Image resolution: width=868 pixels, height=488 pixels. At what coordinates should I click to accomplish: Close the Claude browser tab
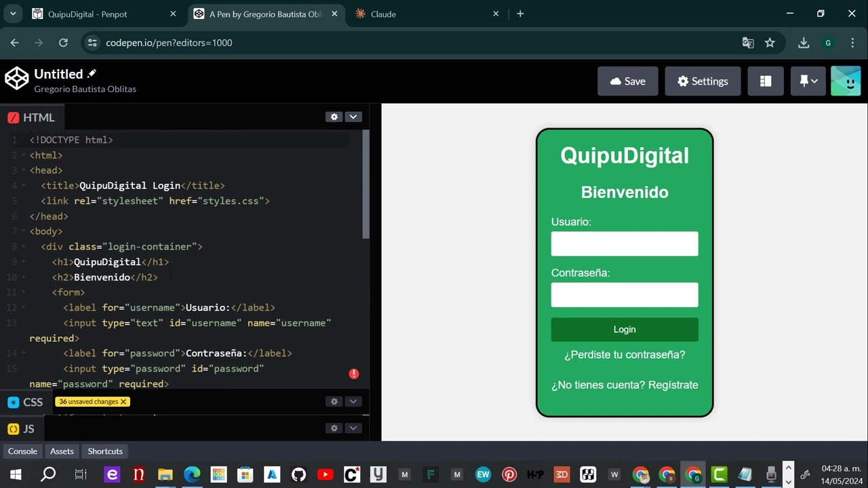[496, 14]
